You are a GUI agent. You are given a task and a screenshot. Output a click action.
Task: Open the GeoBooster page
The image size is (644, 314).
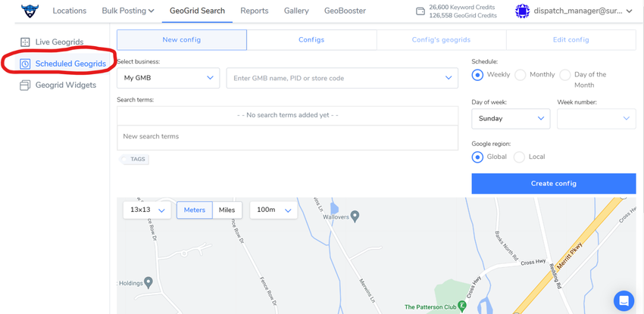tap(345, 11)
